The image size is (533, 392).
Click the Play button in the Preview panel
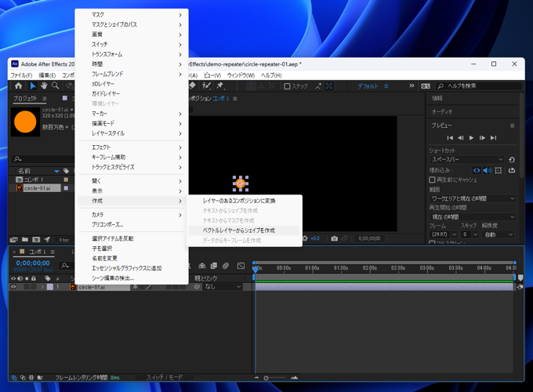[471, 138]
